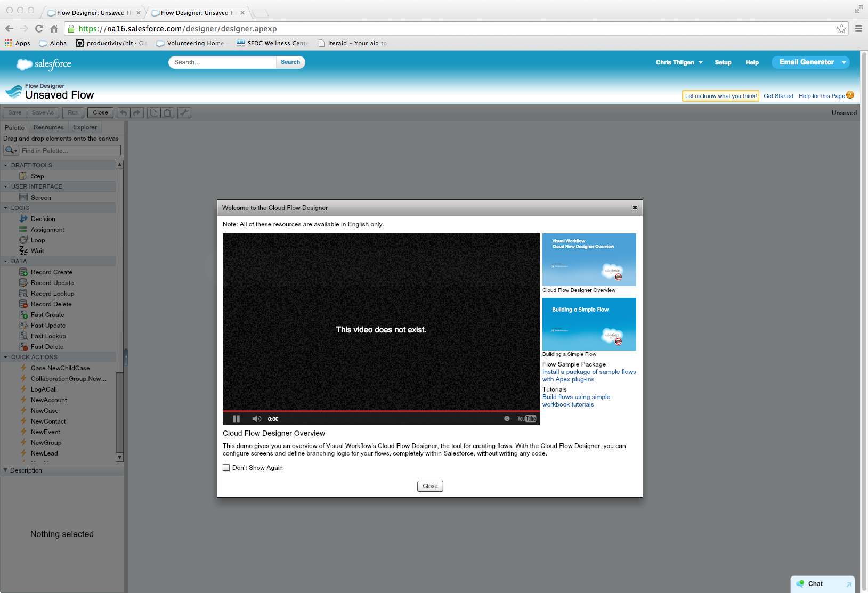Image resolution: width=868 pixels, height=593 pixels.
Task: Click the Close button in the toolbar
Action: [100, 112]
